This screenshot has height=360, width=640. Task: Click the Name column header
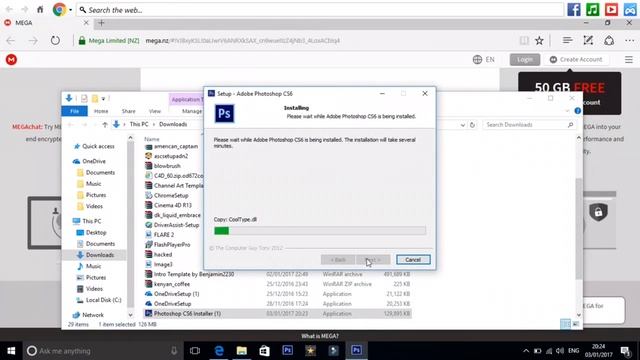click(x=151, y=139)
